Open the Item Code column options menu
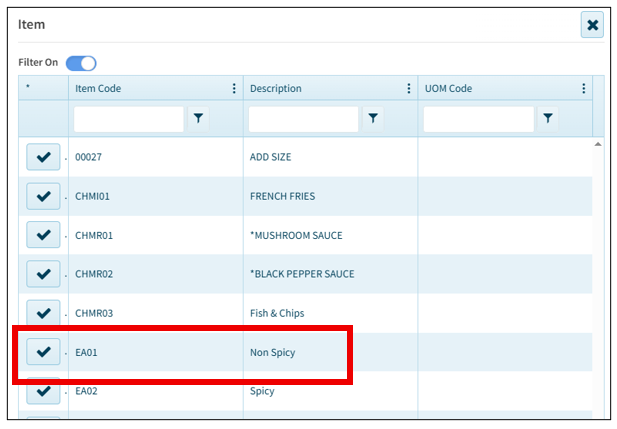 [x=234, y=89]
